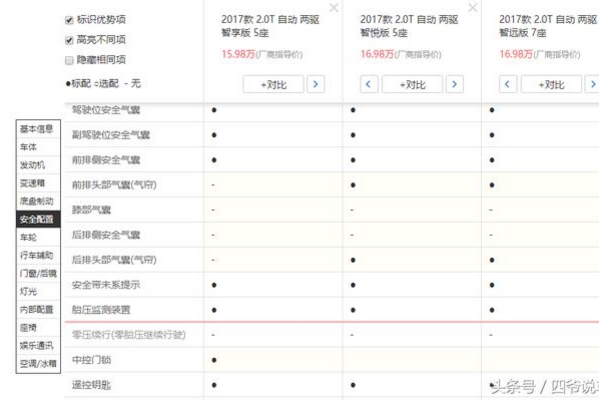Add 智享版 5座 to comparison via +对比
The image size is (599, 400).
(x=273, y=84)
